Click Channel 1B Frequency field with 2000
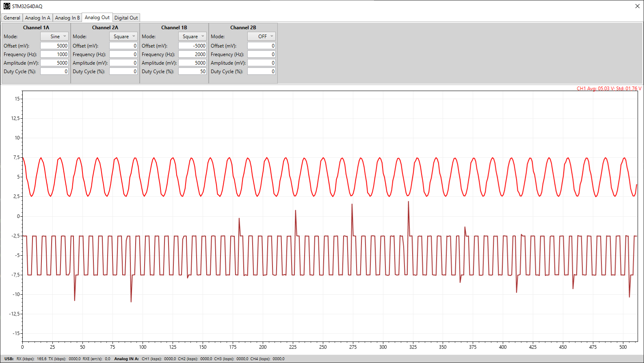Viewport: 644px width, 363px height. [192, 54]
